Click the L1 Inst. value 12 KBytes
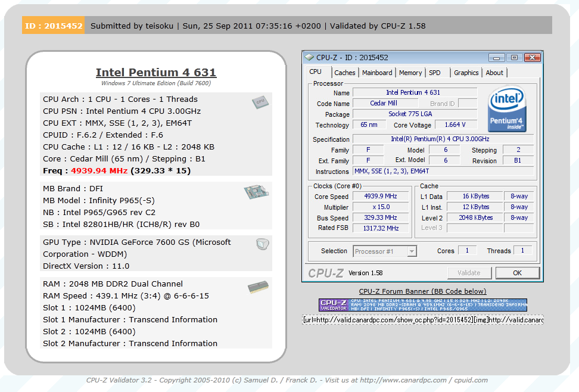Viewport: 579px width, 392px height. [x=475, y=207]
